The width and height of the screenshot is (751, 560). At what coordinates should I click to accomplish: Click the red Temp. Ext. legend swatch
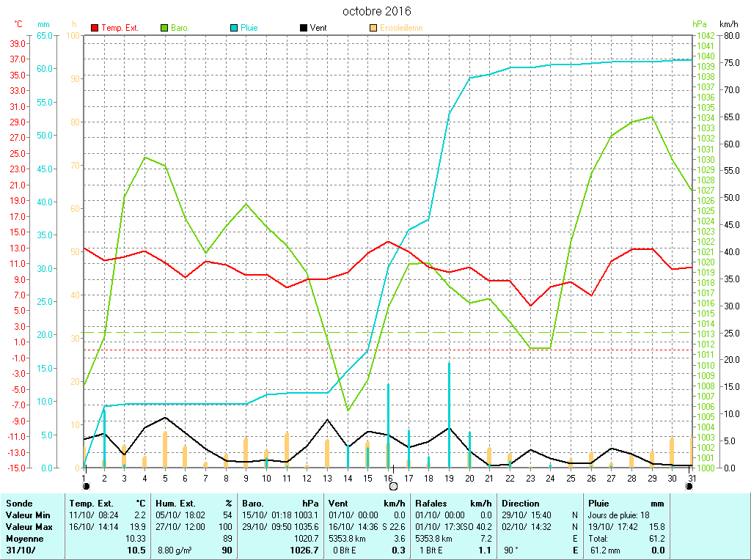point(95,28)
